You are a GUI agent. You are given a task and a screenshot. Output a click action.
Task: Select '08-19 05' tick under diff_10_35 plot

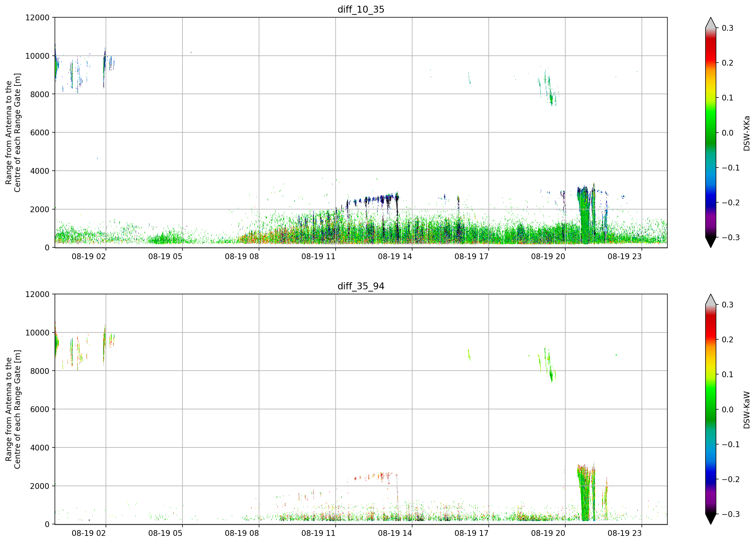(x=165, y=256)
